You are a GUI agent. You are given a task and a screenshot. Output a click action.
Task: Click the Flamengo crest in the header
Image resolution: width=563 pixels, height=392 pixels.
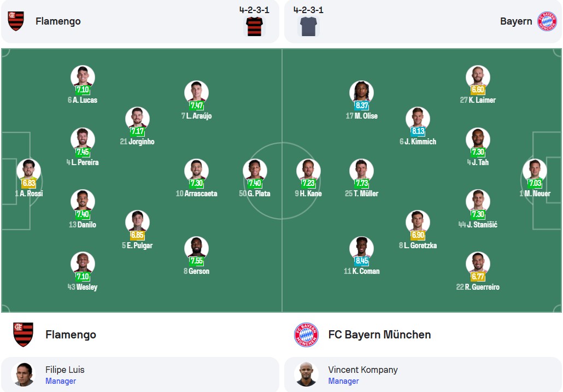pyautogui.click(x=16, y=21)
